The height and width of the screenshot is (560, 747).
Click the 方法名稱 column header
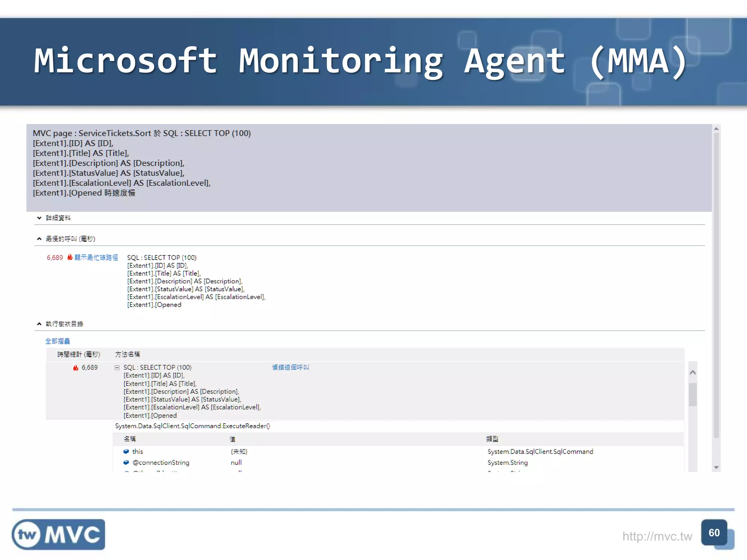click(128, 354)
